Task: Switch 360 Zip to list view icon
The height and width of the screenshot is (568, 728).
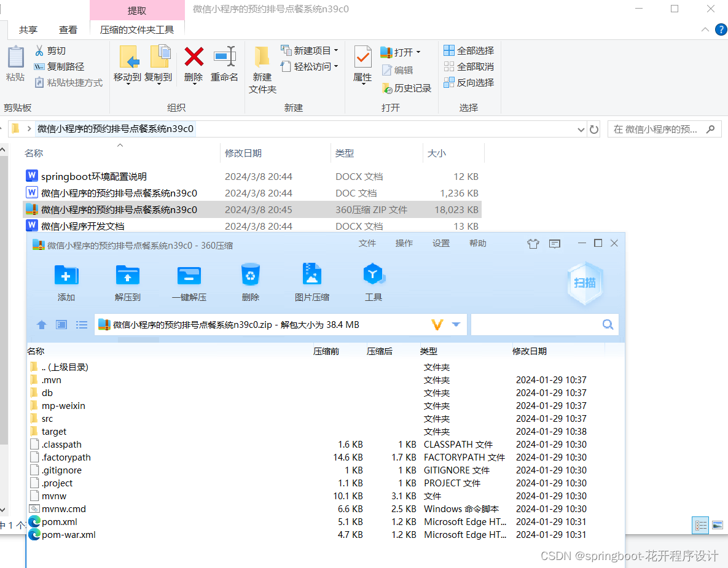Action: 82,325
